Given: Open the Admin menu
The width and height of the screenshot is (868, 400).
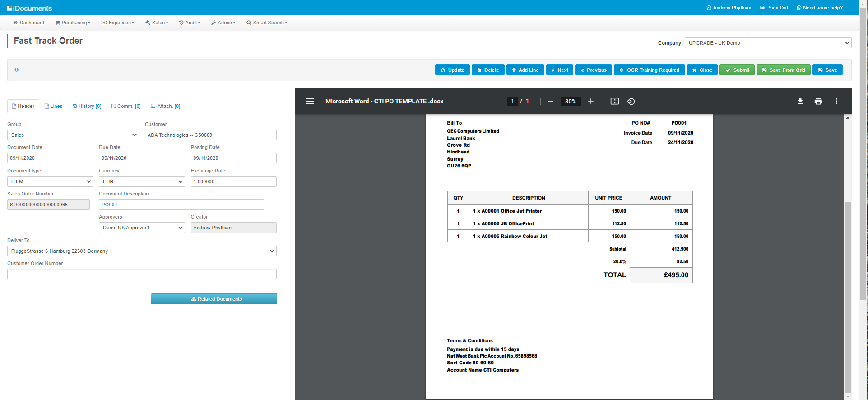Looking at the screenshot, I should (223, 23).
